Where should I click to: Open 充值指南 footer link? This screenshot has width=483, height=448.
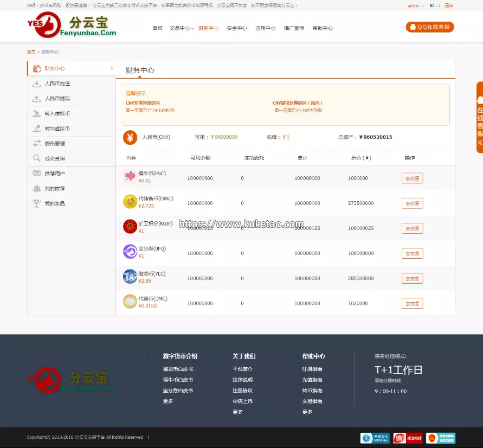point(312,380)
